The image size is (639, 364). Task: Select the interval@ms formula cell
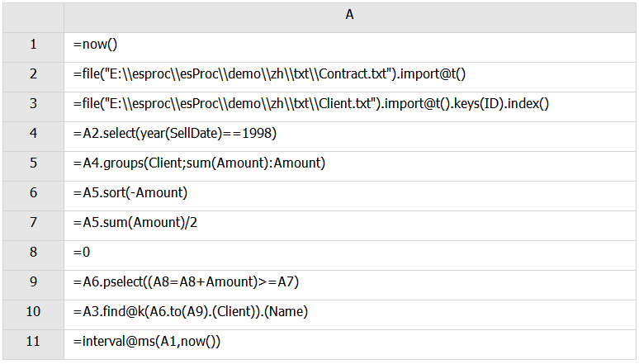click(x=350, y=345)
